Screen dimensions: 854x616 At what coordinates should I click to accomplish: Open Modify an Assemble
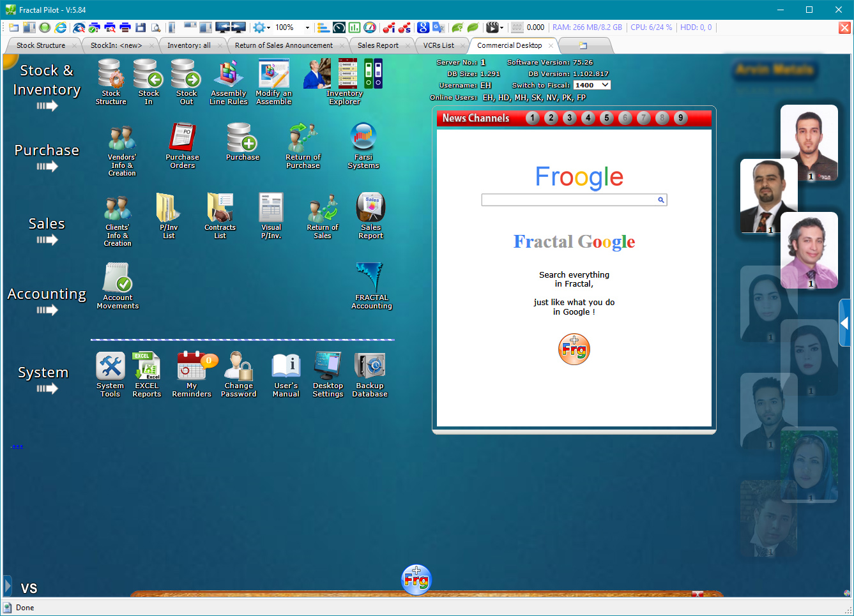[273, 82]
